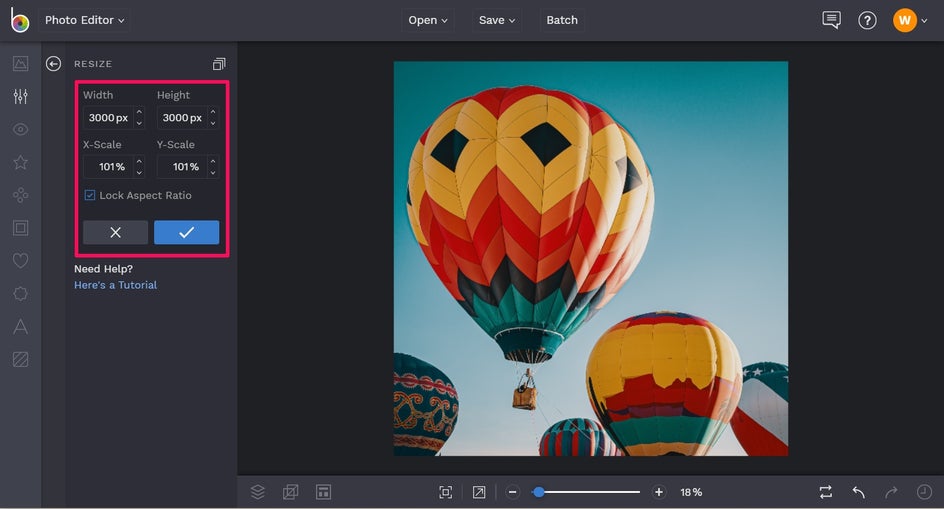Open the Graphics badge sidebar icon

pos(20,293)
